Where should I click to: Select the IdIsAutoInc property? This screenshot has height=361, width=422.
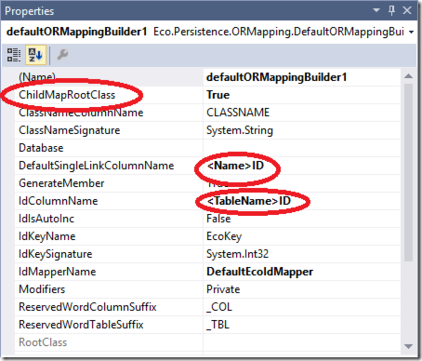point(109,219)
